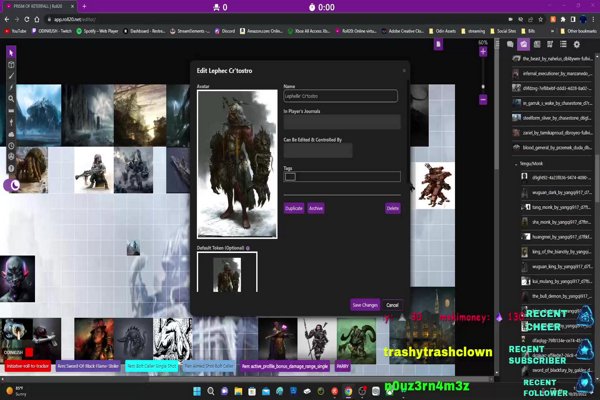Click Sword Of Black Flame Strike macro
The image size is (600, 400).
[88, 366]
